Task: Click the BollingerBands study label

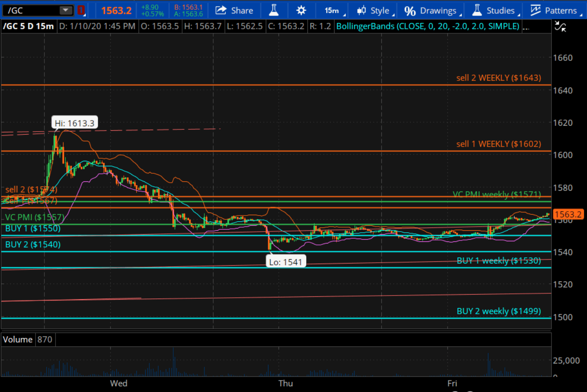Action: [x=427, y=26]
